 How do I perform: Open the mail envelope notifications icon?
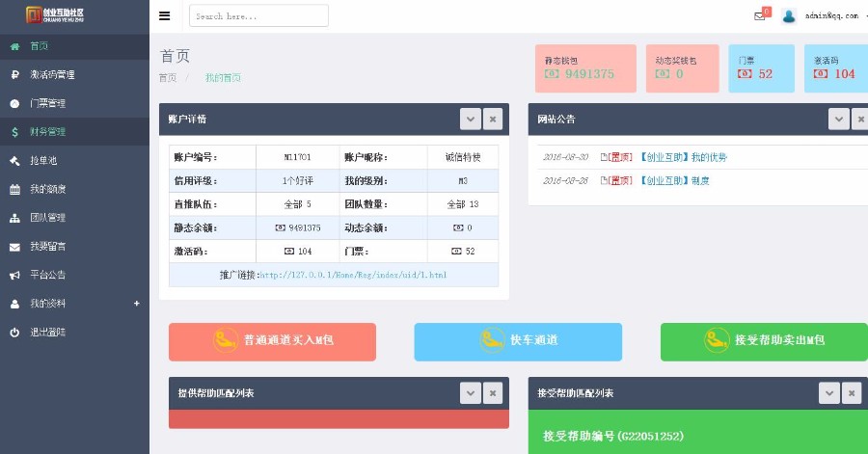(x=760, y=16)
